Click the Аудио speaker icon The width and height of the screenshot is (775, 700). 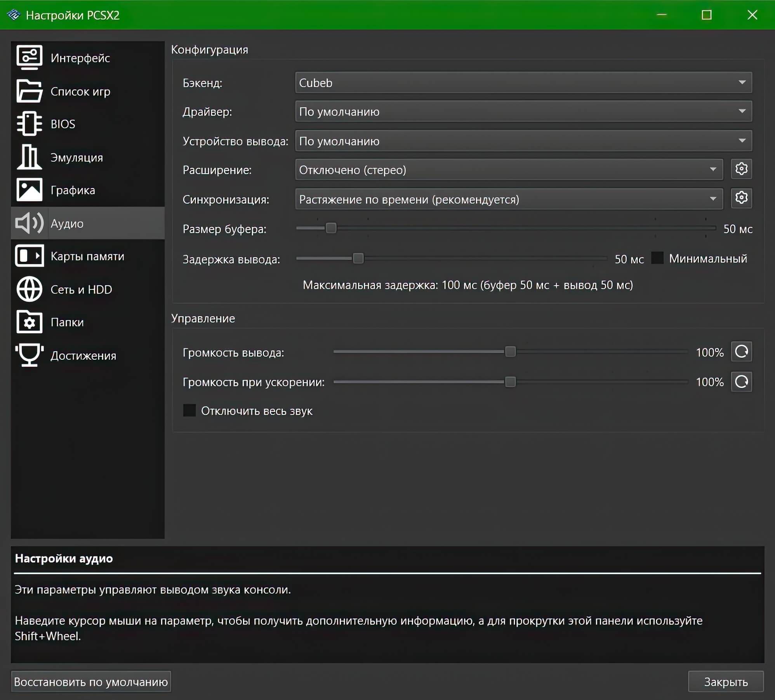click(x=29, y=223)
